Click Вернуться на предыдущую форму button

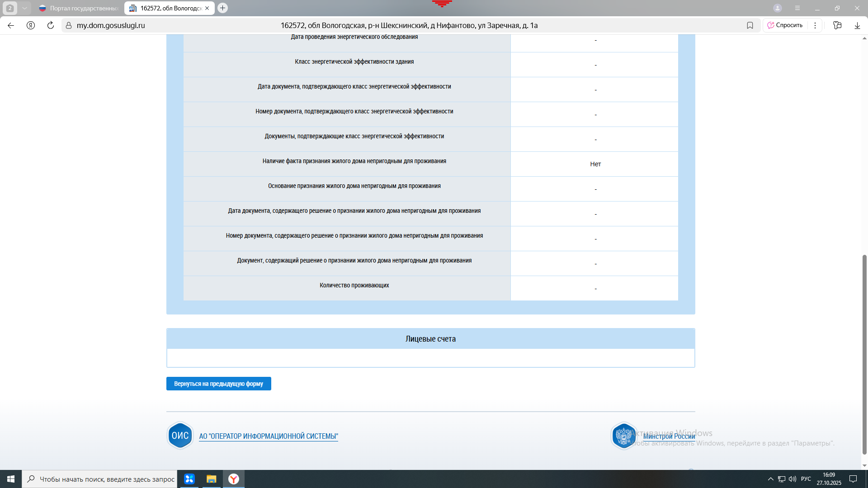pos(218,384)
